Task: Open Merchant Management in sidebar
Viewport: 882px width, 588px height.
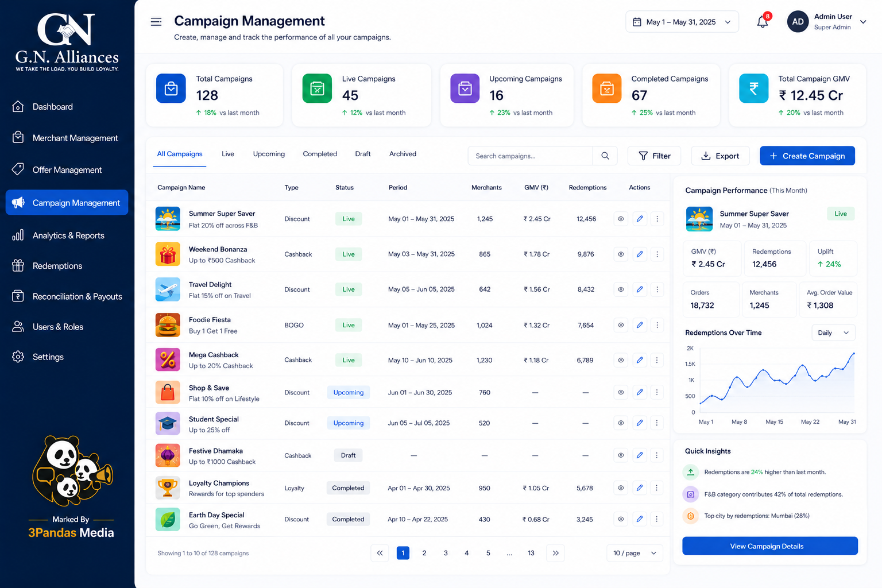Action: tap(67, 138)
